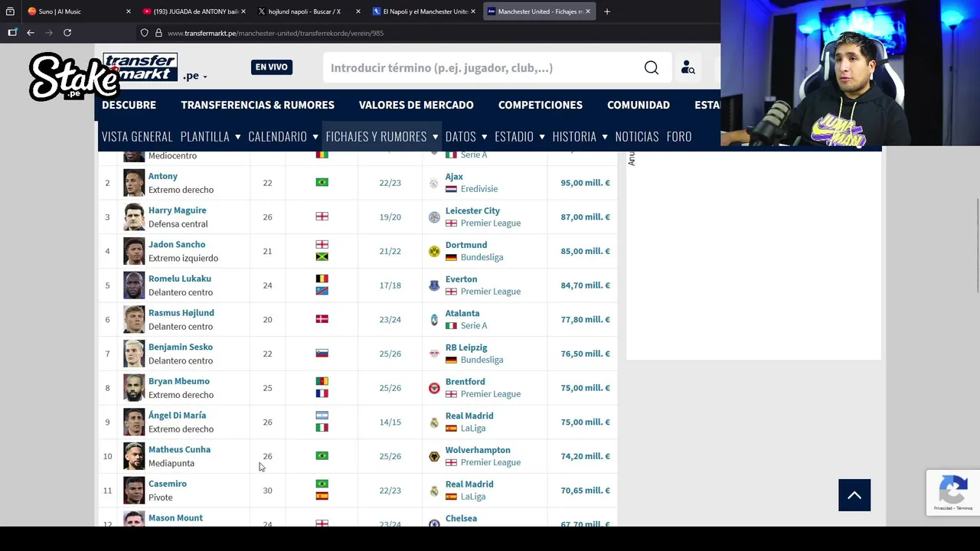Click the Wolverhampton club crest
This screenshot has height=551, width=980.
point(434,456)
